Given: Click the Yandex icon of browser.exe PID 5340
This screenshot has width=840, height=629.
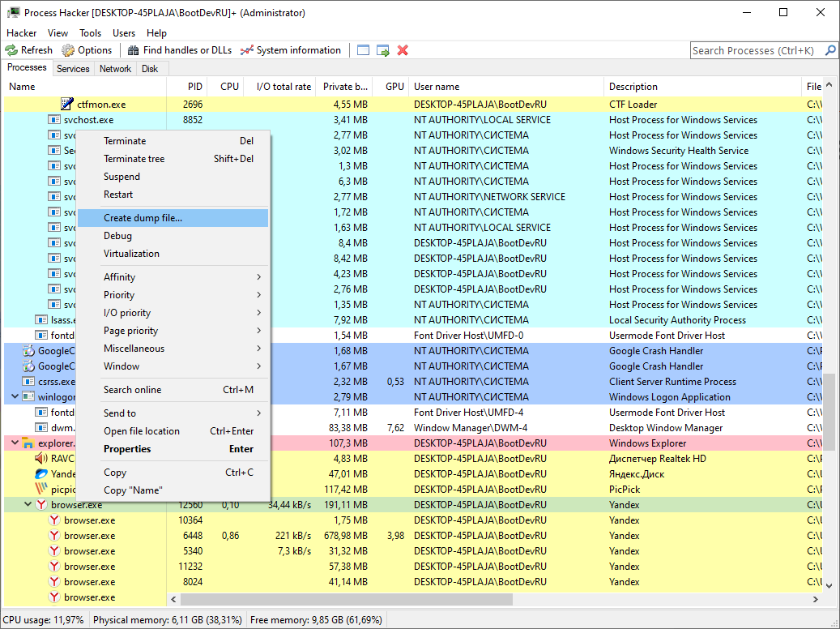Looking at the screenshot, I should click(x=54, y=550).
